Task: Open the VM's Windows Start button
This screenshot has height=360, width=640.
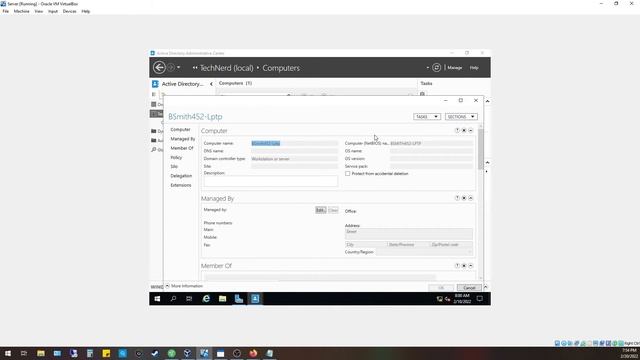Action: point(157,299)
